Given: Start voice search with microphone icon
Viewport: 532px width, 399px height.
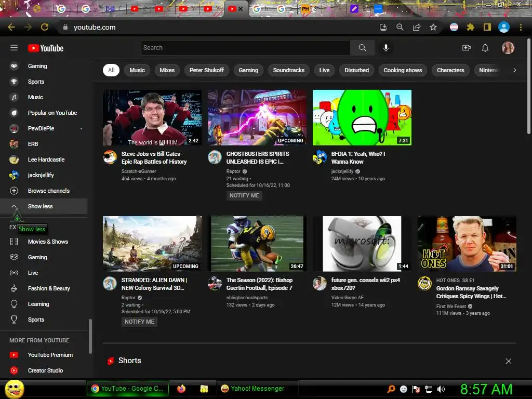Looking at the screenshot, I should (386, 48).
